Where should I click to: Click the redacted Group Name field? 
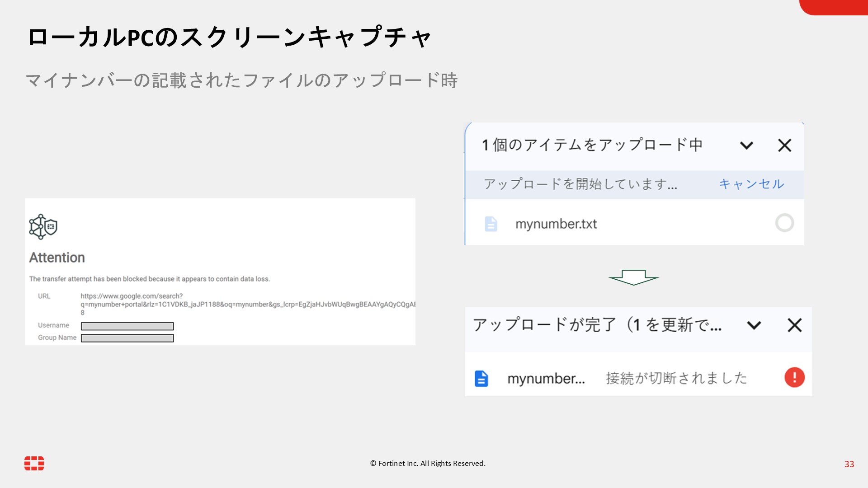pos(127,338)
